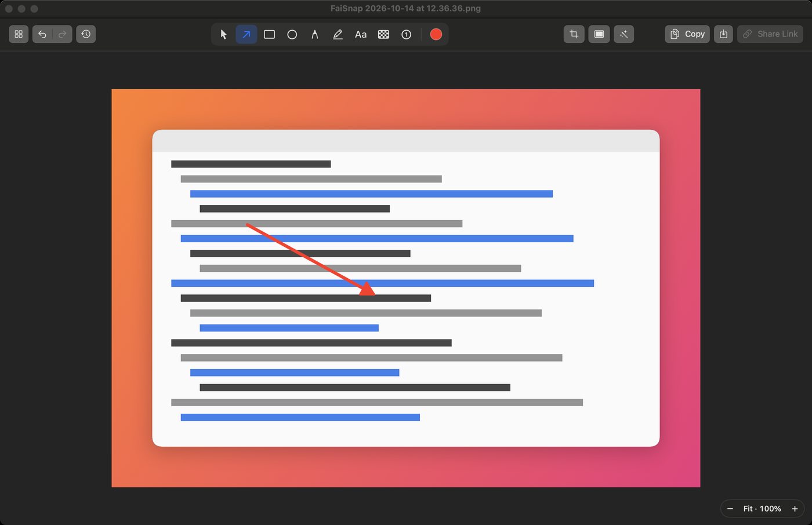The height and width of the screenshot is (525, 812).
Task: Click the Fit · 100% zoom label
Action: pos(762,508)
